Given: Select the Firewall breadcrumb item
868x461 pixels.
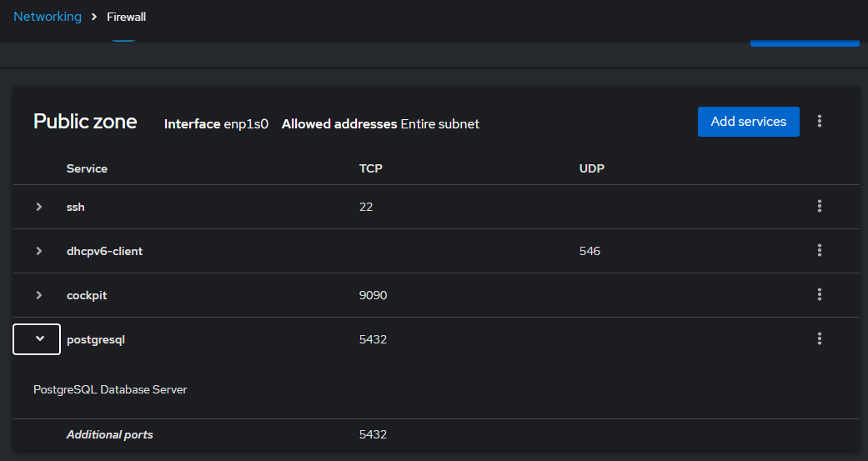Looking at the screenshot, I should tap(126, 18).
